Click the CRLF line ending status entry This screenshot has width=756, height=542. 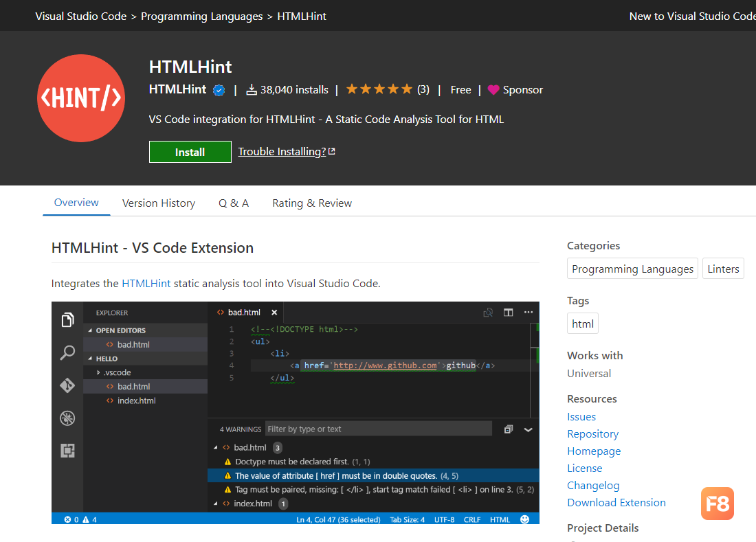coord(472,520)
